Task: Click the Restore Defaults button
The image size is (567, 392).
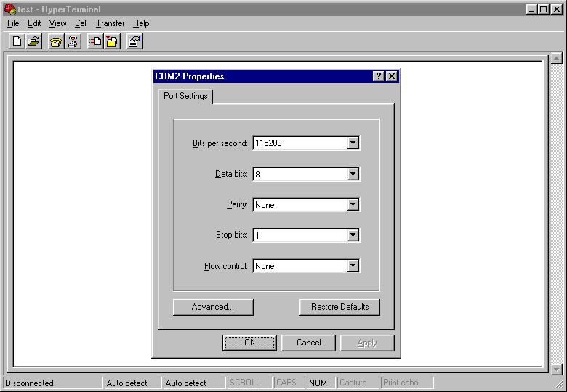Action: 339,307
